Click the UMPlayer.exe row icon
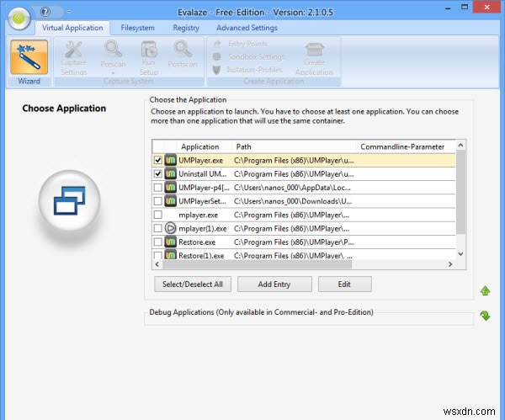 (170, 160)
